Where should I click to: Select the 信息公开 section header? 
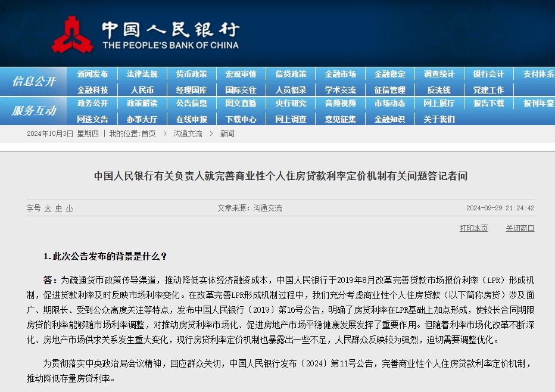coord(33,82)
